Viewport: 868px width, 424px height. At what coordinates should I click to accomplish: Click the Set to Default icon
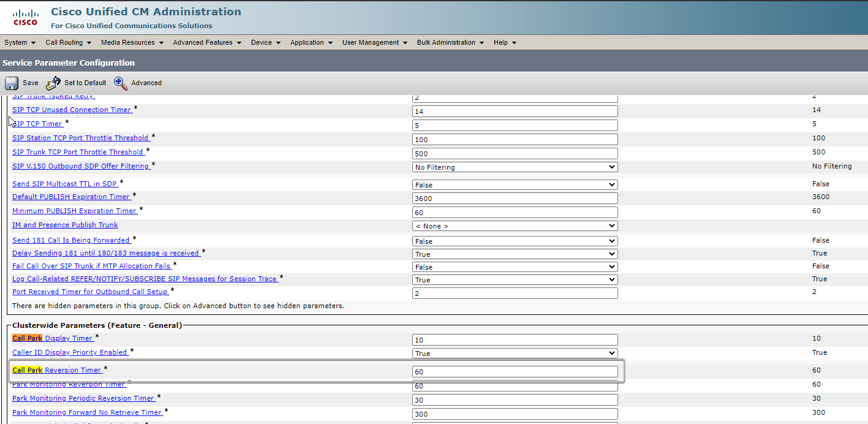coord(53,83)
